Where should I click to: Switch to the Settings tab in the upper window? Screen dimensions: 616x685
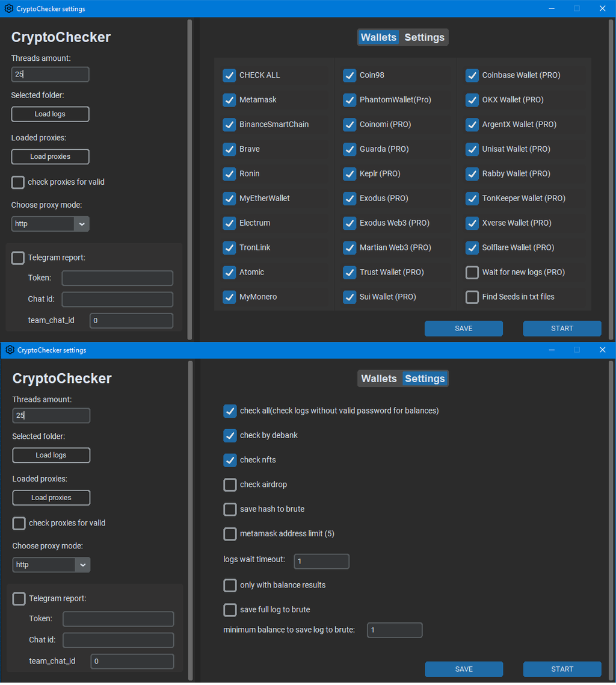[x=424, y=37]
